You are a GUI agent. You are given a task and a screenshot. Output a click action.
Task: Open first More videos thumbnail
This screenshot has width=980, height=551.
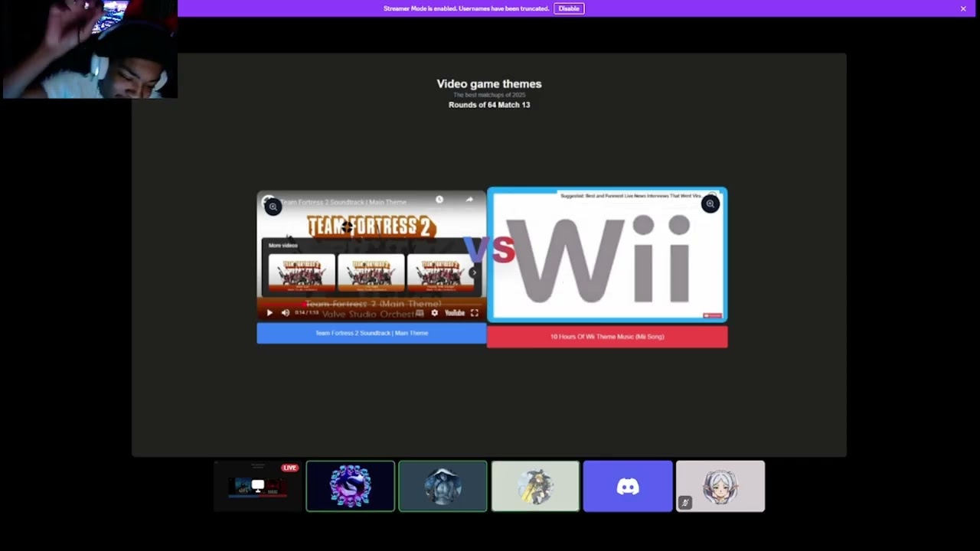point(302,273)
